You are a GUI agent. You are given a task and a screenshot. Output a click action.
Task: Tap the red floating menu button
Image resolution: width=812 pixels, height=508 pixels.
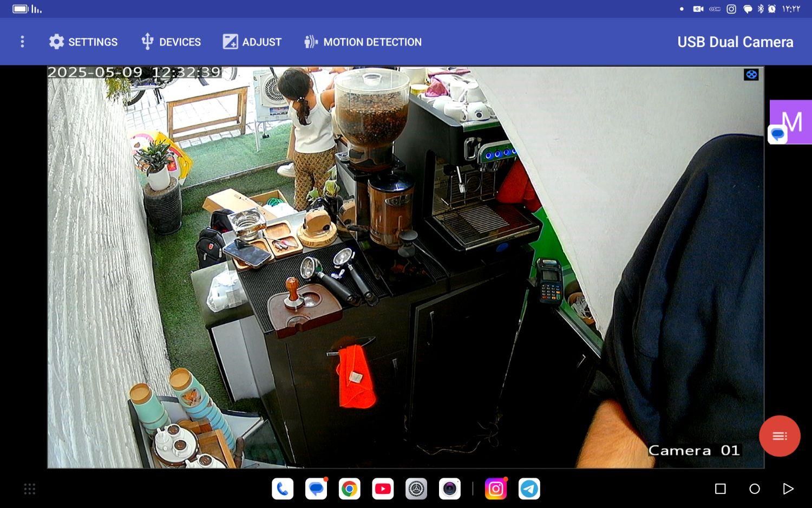point(779,436)
